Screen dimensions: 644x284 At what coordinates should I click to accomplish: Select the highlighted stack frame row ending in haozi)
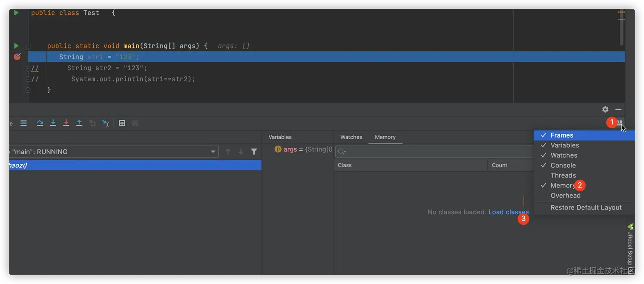135,165
